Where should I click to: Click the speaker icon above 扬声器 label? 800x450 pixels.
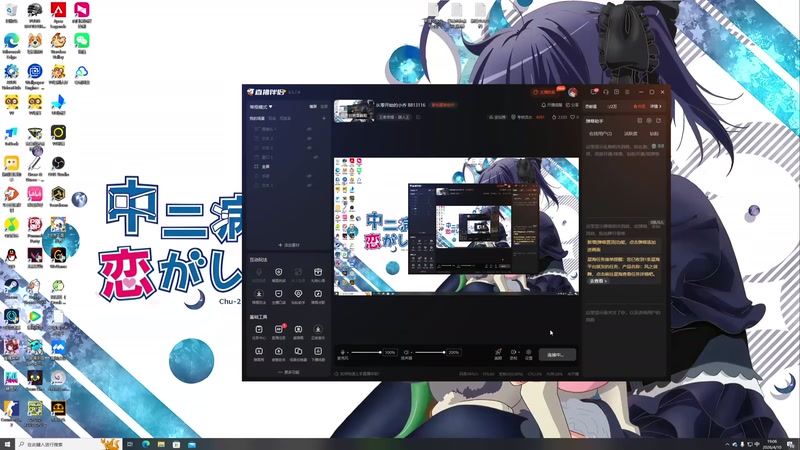click(406, 352)
